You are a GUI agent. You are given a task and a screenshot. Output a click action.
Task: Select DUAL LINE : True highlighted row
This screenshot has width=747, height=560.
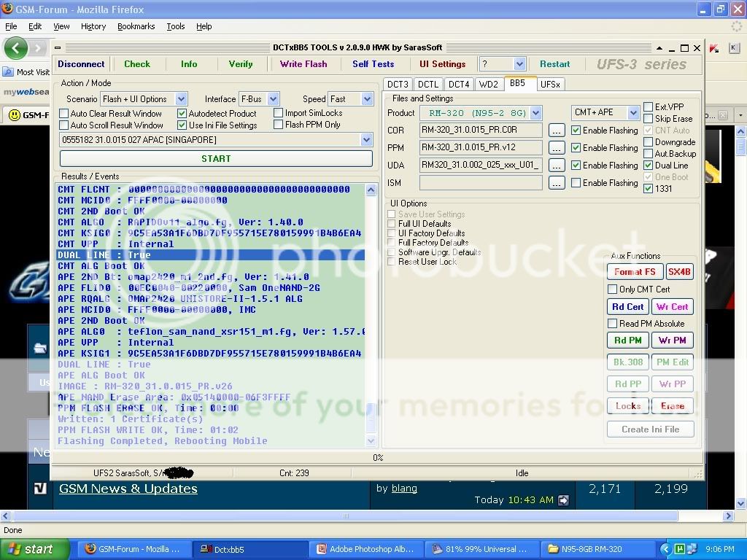tap(211, 254)
